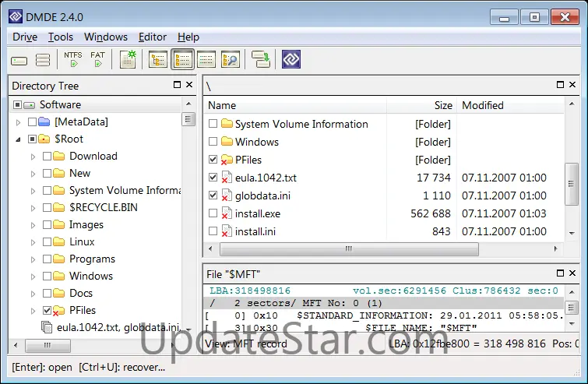Show the directory tree panel toolbar icon

tap(158, 59)
